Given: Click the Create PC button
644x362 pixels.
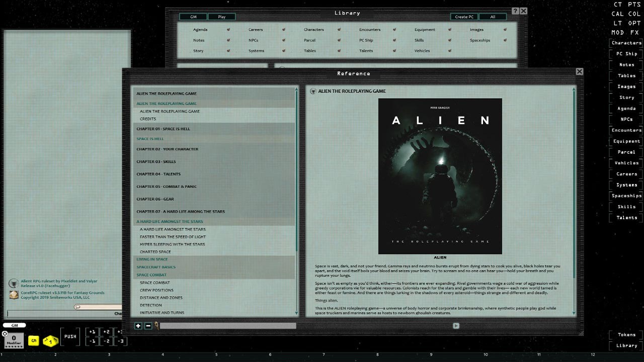Looking at the screenshot, I should pyautogui.click(x=463, y=17).
